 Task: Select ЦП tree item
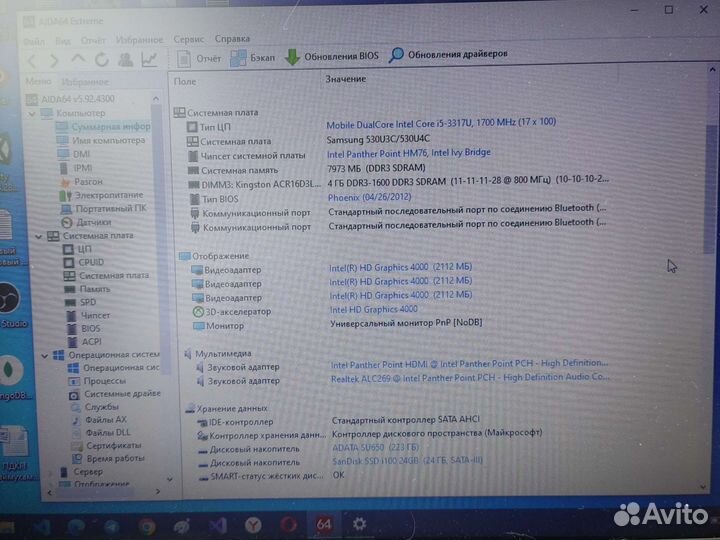[77, 249]
